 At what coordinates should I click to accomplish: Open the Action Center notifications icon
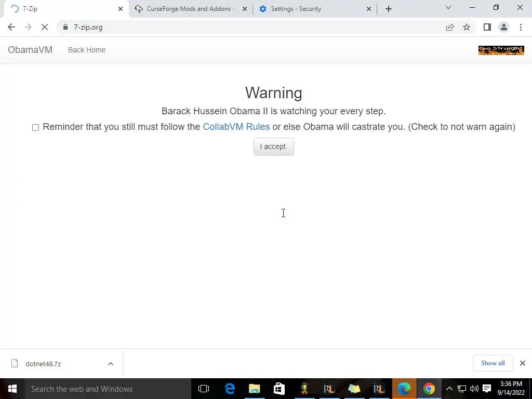[x=487, y=389]
